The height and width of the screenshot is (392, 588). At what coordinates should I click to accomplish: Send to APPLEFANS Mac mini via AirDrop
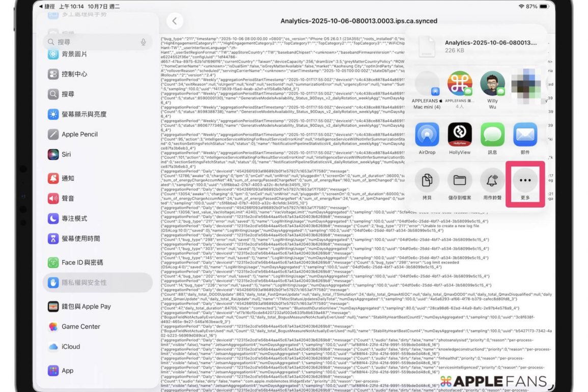tap(427, 84)
